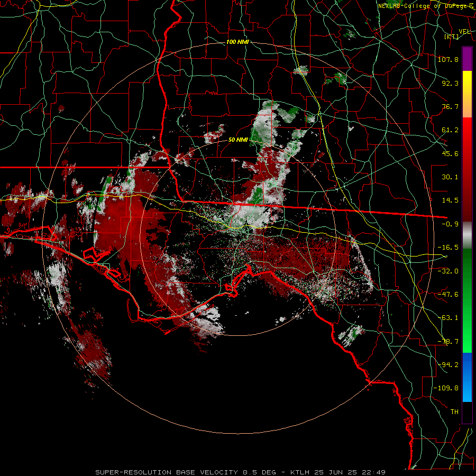This screenshot has width=476, height=476.
Task: Select the 45.6 legend value
Action: (x=450, y=153)
